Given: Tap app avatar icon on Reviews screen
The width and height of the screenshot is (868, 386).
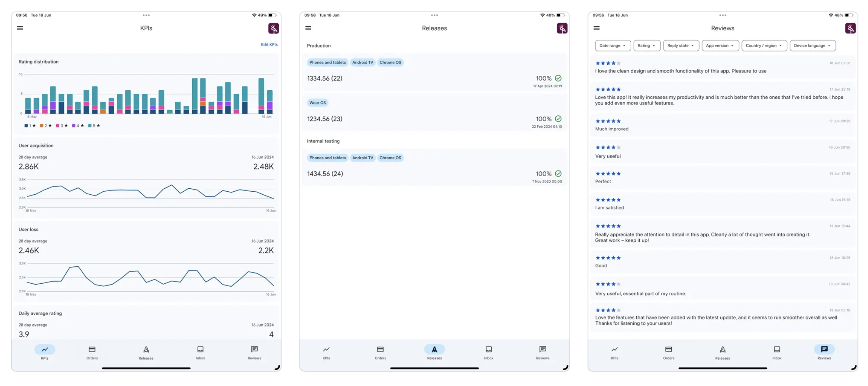Looking at the screenshot, I should (850, 28).
